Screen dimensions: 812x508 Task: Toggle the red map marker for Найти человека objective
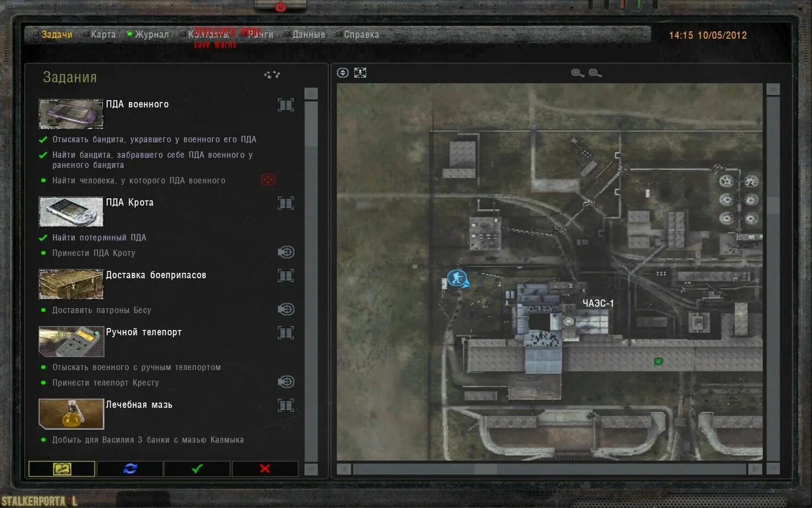(268, 179)
